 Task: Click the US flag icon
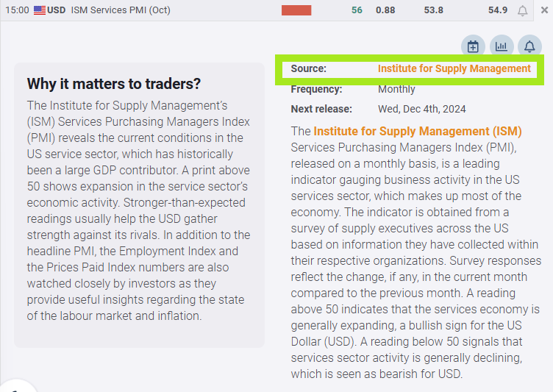(x=39, y=10)
